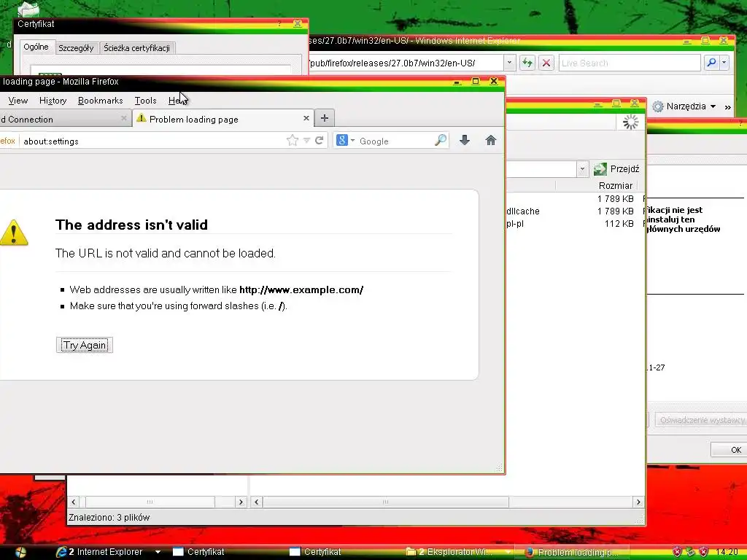Click the Internet Explorer refresh icon

[527, 63]
